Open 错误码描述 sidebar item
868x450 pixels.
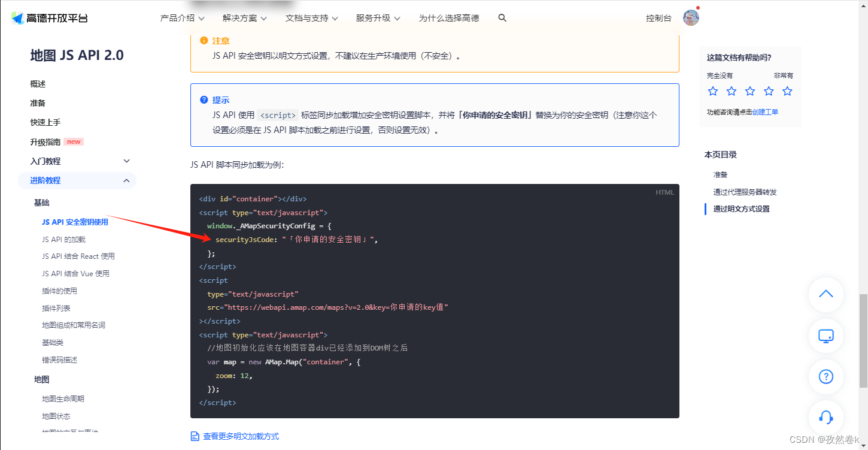coord(59,360)
